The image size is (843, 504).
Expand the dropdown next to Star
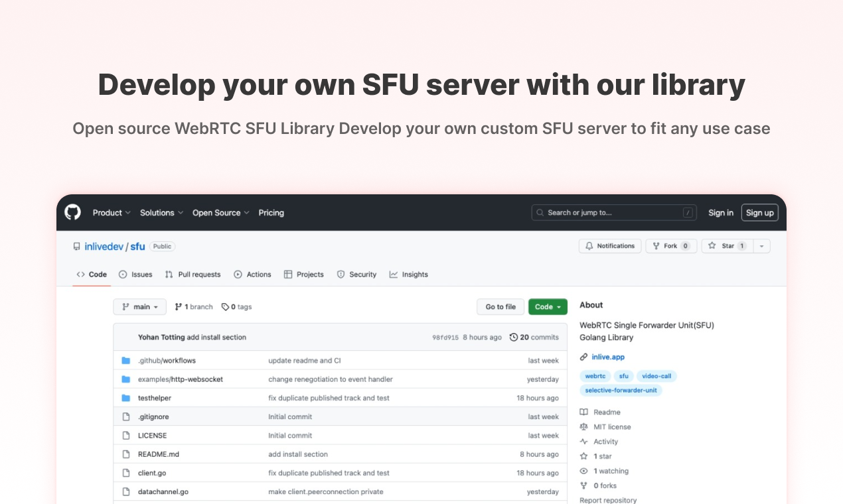(762, 246)
